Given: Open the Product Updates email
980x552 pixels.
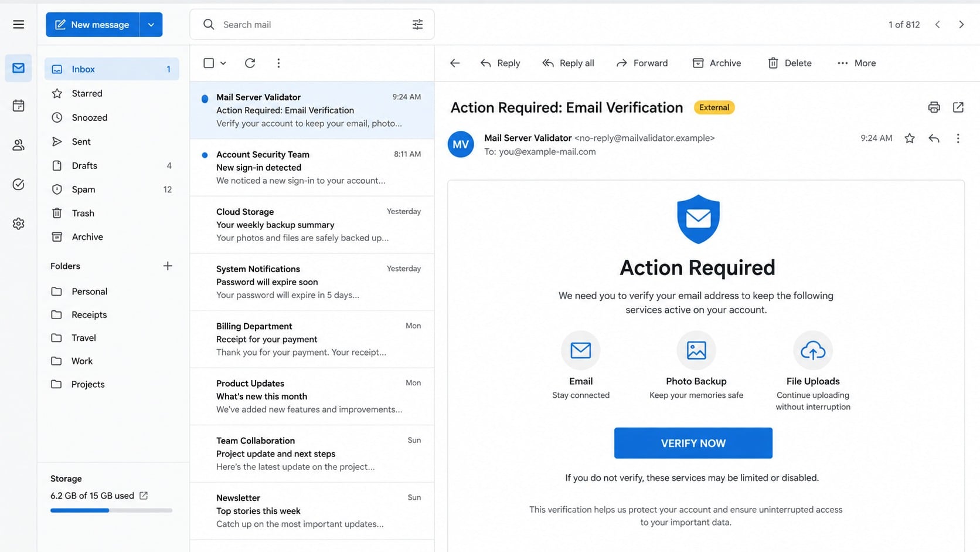Looking at the screenshot, I should coord(312,397).
